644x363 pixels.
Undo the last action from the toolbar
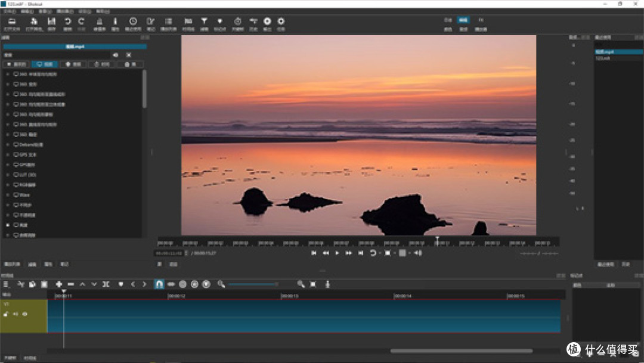coord(68,21)
